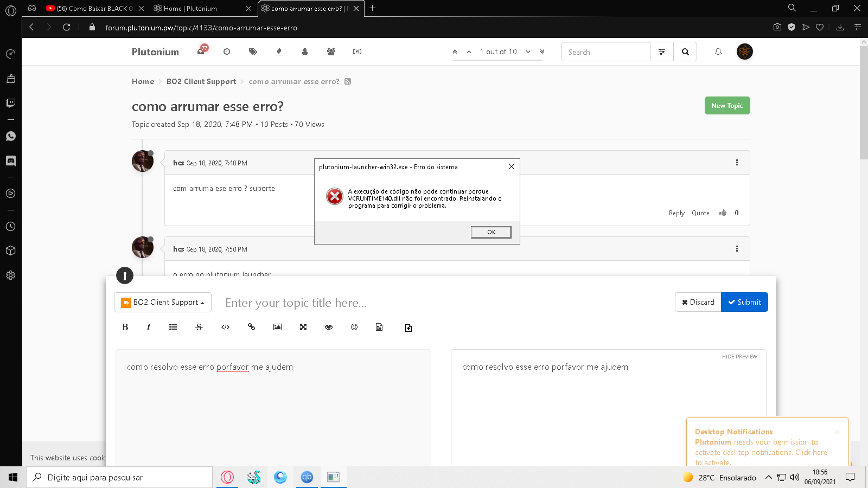The width and height of the screenshot is (868, 488).
Task: Upvote the first post thumbs-up
Action: 723,213
